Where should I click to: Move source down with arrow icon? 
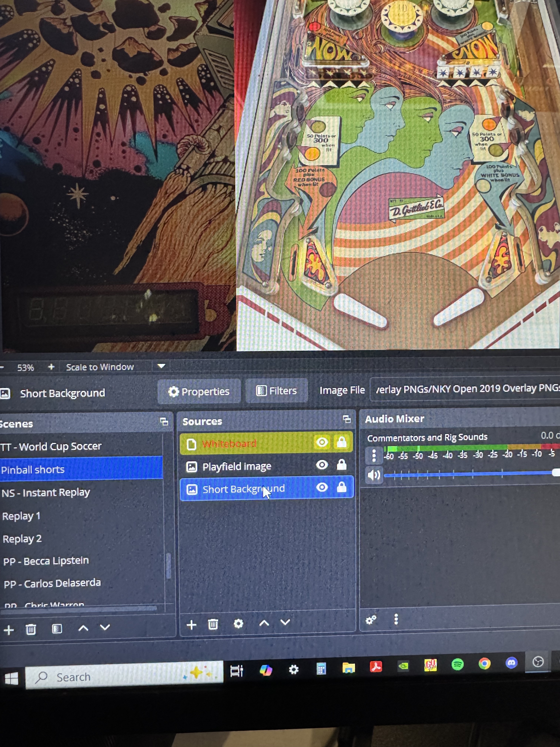[285, 622]
